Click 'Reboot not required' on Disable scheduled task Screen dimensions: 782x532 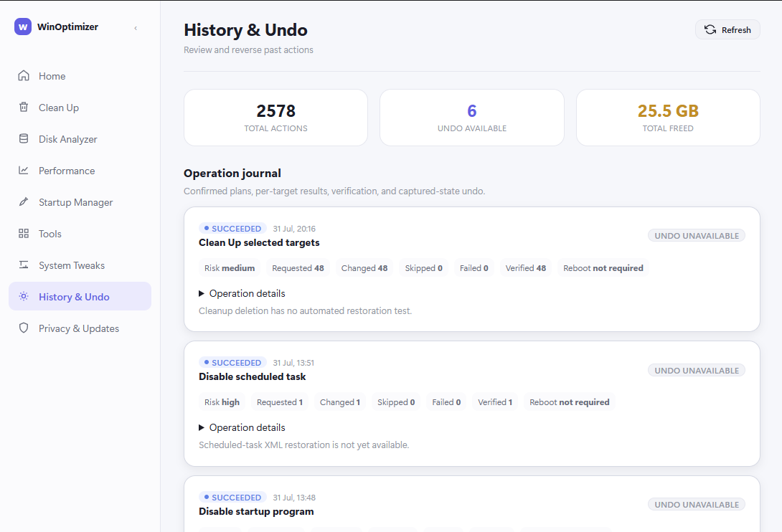tap(569, 402)
